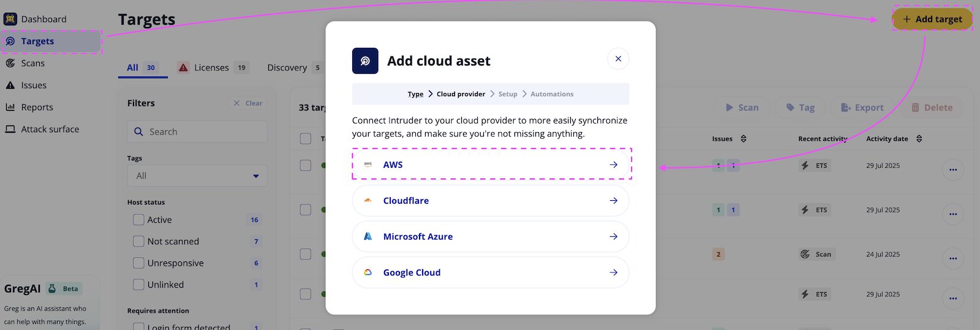The height and width of the screenshot is (330, 980).
Task: Toggle the Active host status checkbox
Action: click(x=139, y=220)
